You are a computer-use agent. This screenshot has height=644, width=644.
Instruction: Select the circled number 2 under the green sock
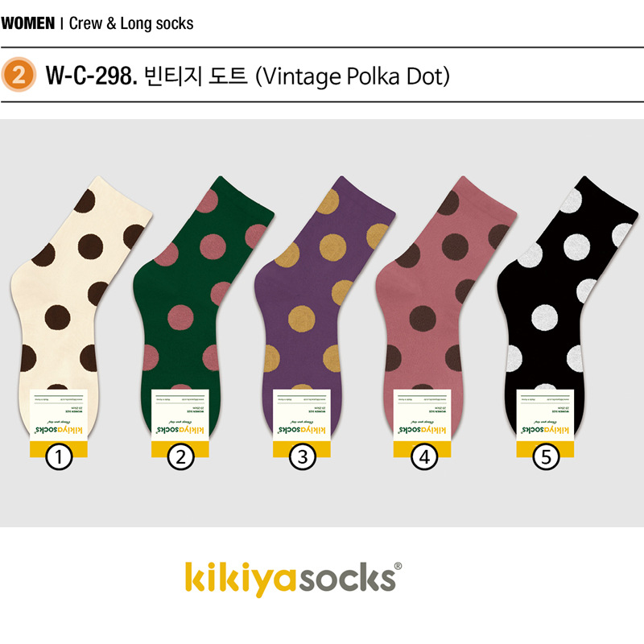click(x=180, y=456)
